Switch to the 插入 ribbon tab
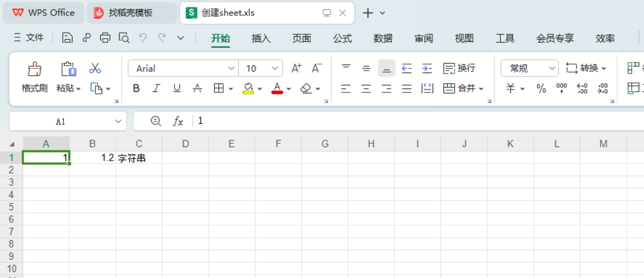 tap(260, 39)
